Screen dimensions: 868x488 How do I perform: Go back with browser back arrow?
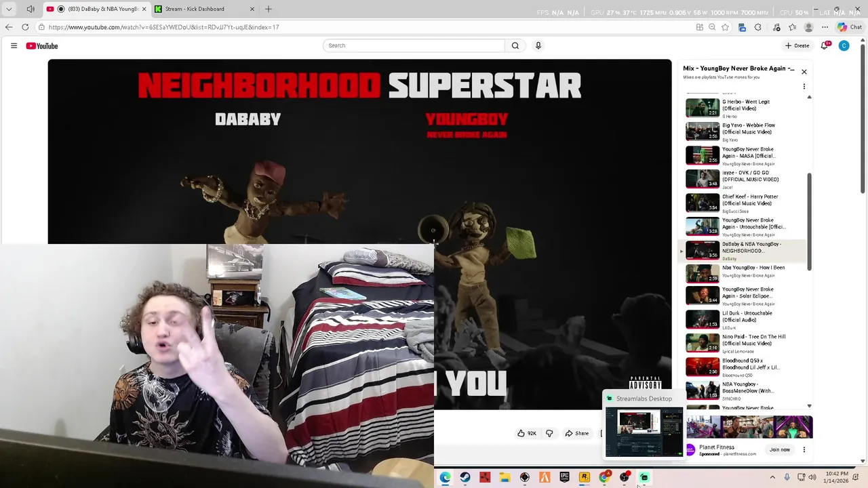9,27
